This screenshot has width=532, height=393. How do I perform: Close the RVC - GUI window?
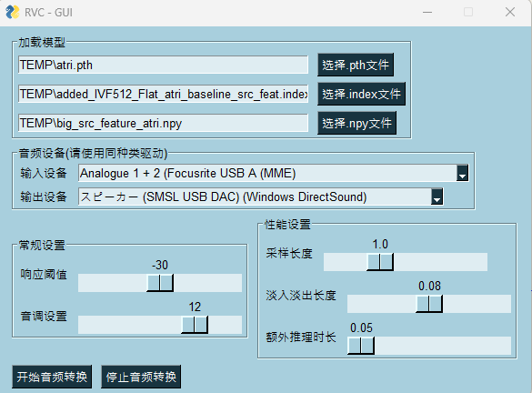click(510, 12)
